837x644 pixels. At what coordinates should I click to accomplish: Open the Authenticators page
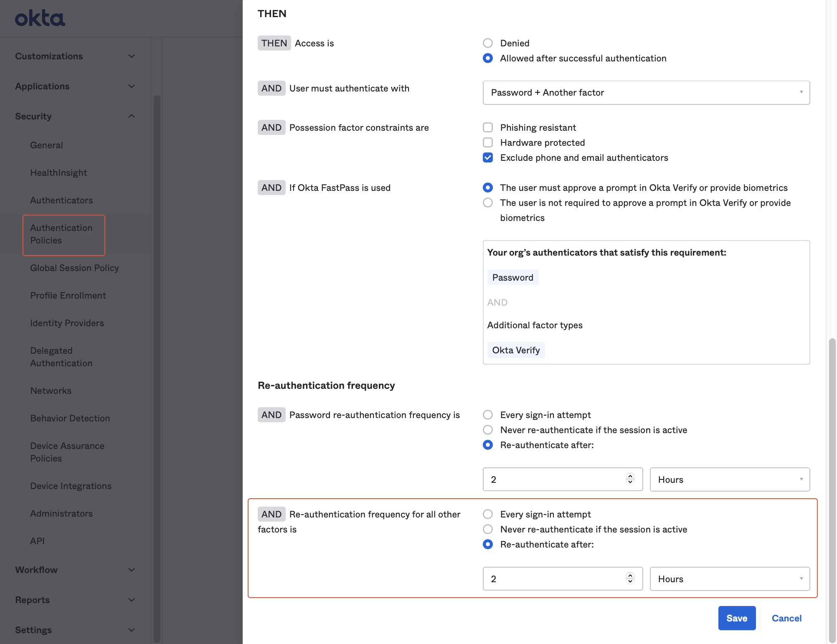[61, 200]
